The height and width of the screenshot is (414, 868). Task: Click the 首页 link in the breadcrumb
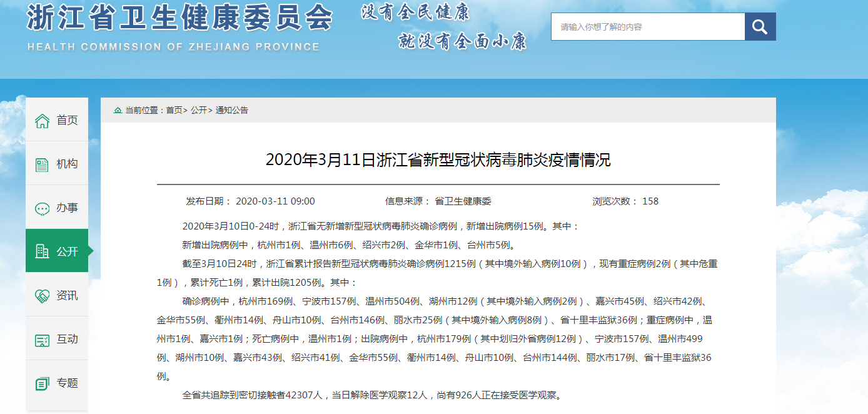click(x=174, y=110)
